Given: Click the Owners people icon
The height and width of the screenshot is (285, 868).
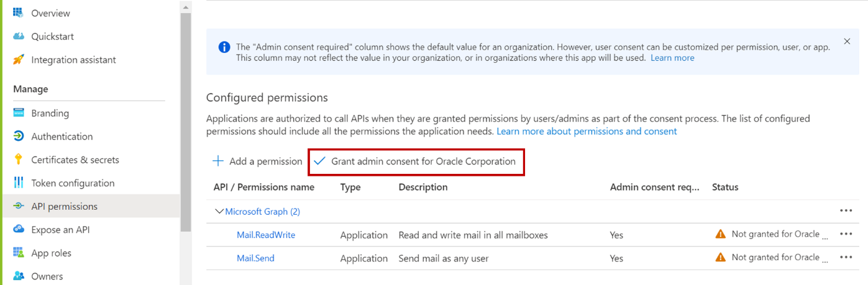Looking at the screenshot, I should tap(19, 276).
